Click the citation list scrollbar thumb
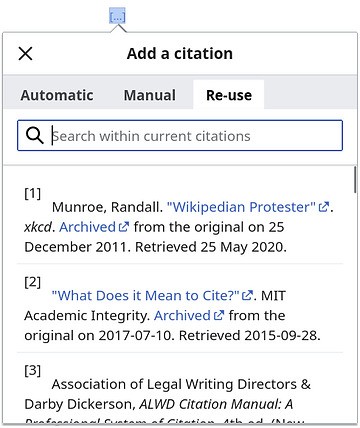The width and height of the screenshot is (360, 428). point(355,179)
